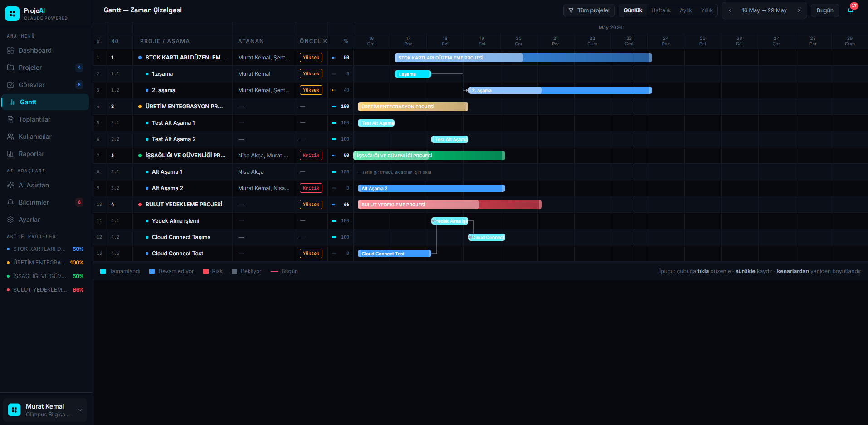Click Yüksek priority badge in row 4.3
Image resolution: width=868 pixels, height=425 pixels.
tap(311, 254)
